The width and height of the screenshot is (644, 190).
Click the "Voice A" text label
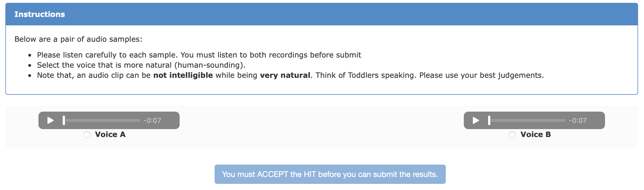point(110,134)
